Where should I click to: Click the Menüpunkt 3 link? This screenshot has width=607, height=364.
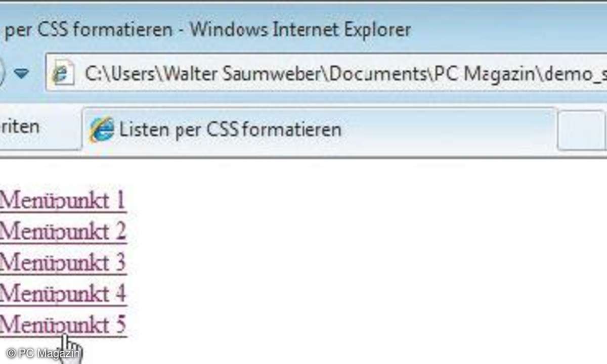pos(62,263)
